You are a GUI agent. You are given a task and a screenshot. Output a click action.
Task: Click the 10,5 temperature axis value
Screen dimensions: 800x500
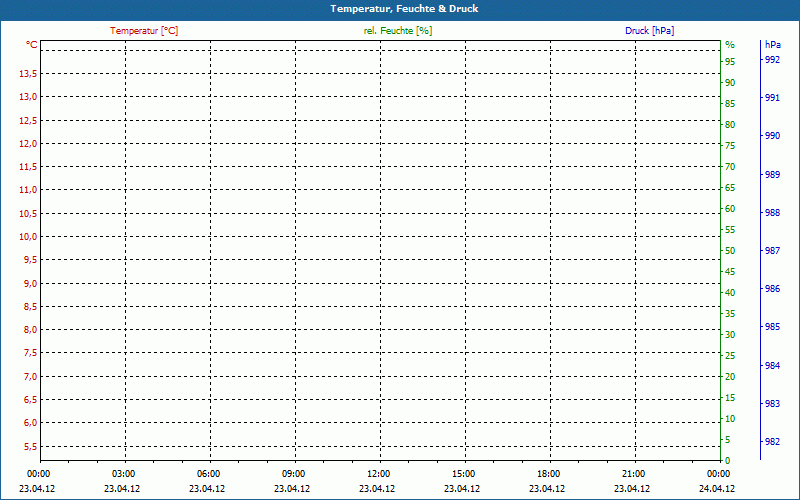[x=28, y=214]
